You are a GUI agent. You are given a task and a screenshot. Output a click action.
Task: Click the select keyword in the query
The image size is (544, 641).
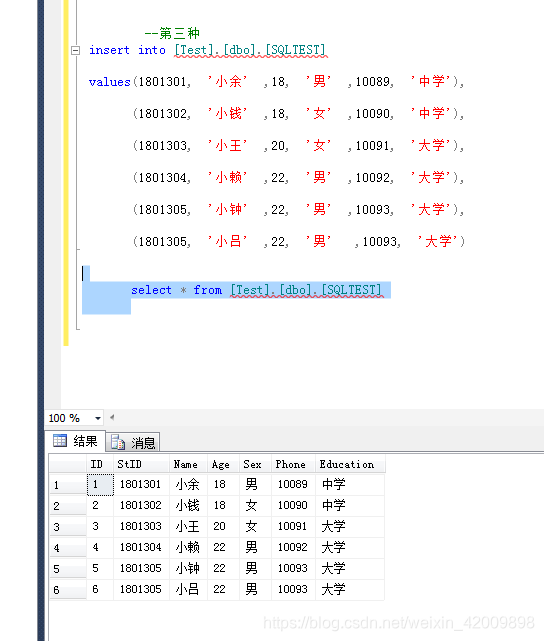tap(151, 290)
